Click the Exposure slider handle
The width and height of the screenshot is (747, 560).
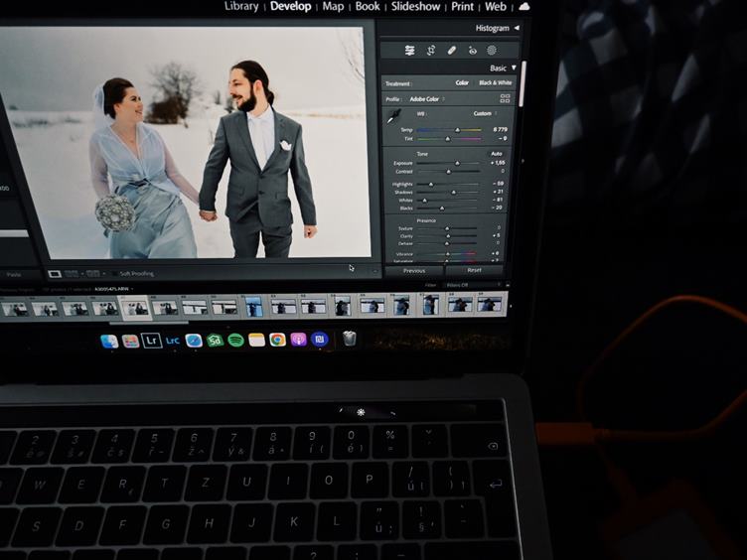[457, 163]
